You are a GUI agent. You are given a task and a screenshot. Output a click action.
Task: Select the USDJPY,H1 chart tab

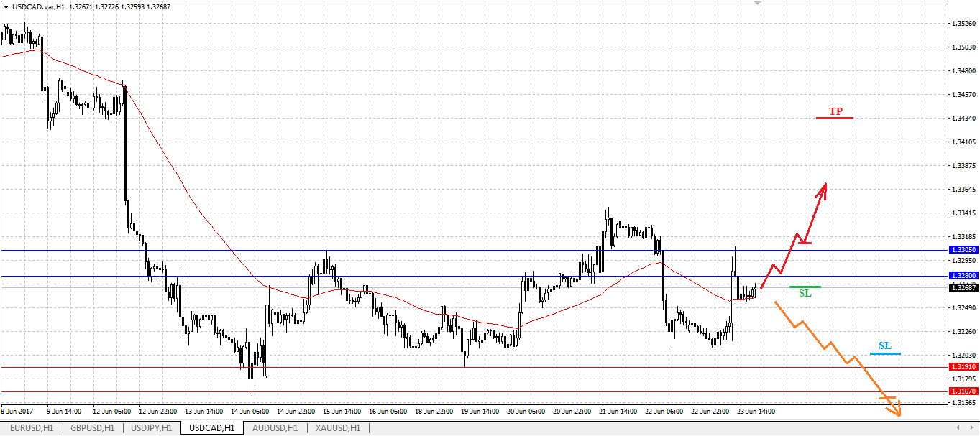pyautogui.click(x=151, y=428)
